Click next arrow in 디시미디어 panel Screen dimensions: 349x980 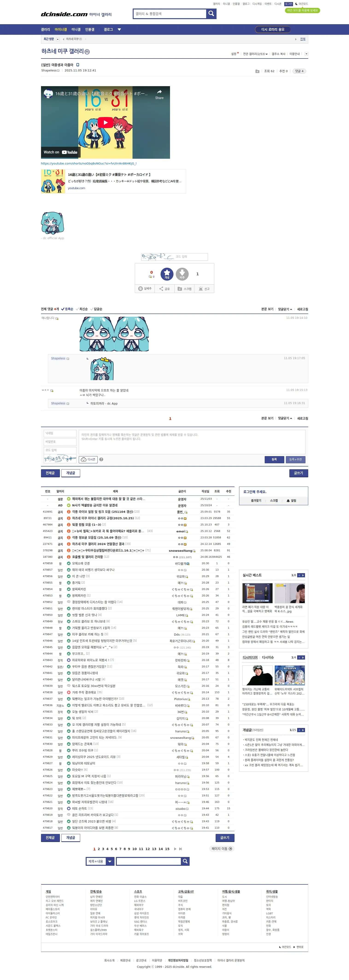(303, 657)
